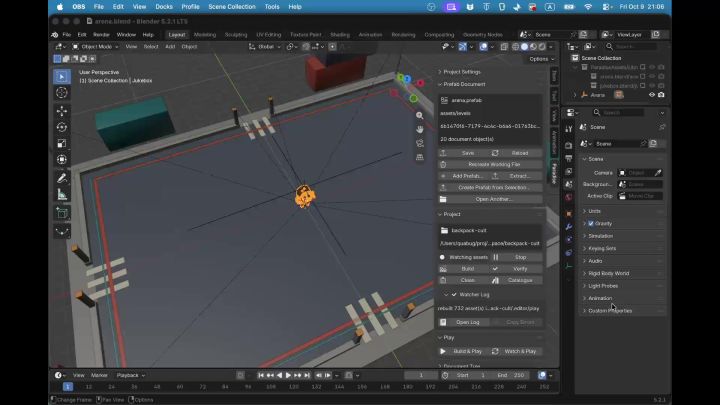Select the Add Cube tool

click(x=62, y=213)
